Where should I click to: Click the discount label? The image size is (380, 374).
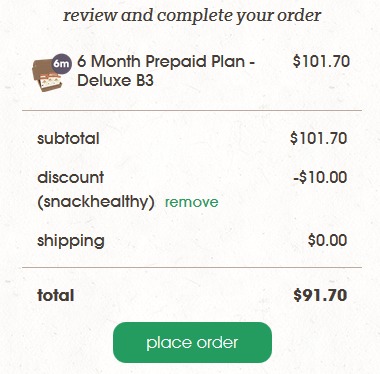(71, 177)
